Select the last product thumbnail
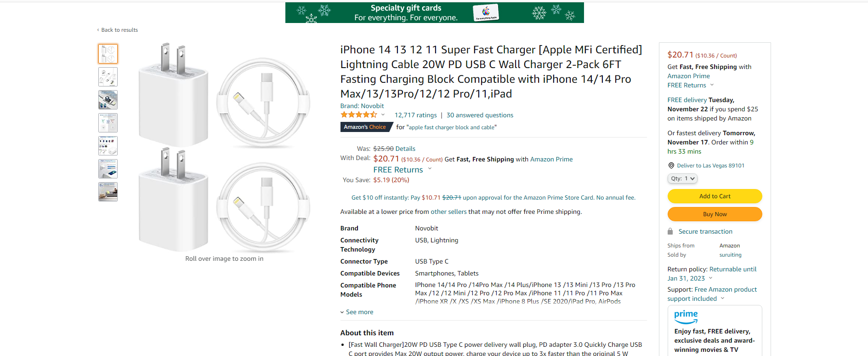This screenshot has width=868, height=356. (108, 192)
